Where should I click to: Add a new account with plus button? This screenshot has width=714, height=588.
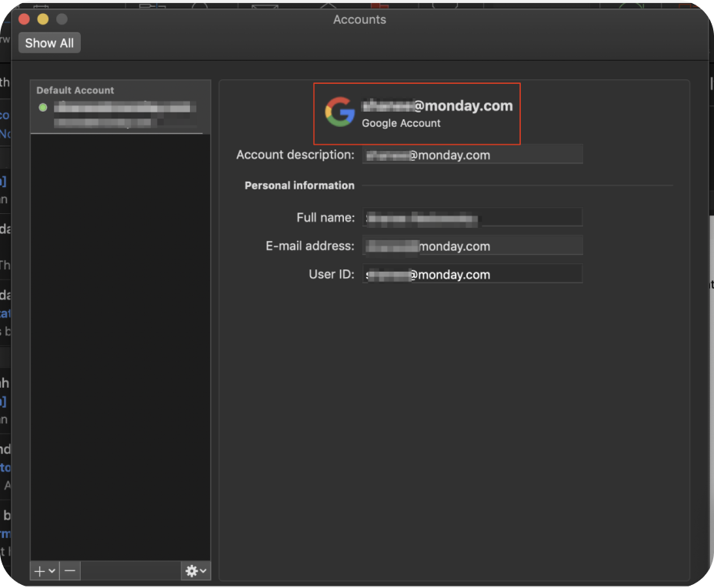[x=39, y=571]
